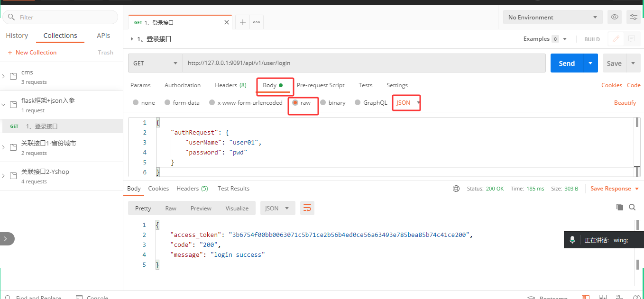644x299 pixels.
Task: Open the History sidebar tab
Action: coord(17,36)
